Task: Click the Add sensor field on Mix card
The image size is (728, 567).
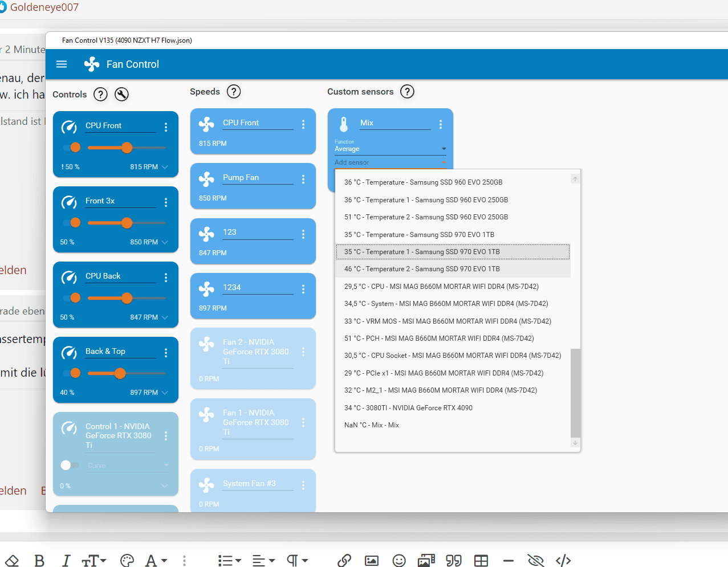Action: coord(391,162)
